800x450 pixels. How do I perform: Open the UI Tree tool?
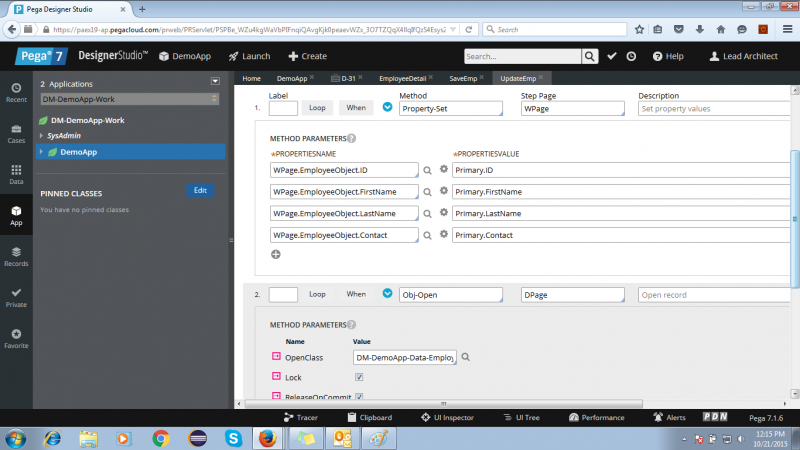pyautogui.click(x=521, y=417)
